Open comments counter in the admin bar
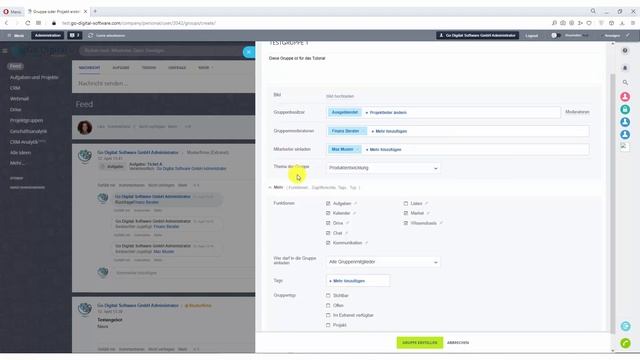Viewport: 640px width, 360px height. tap(75, 36)
